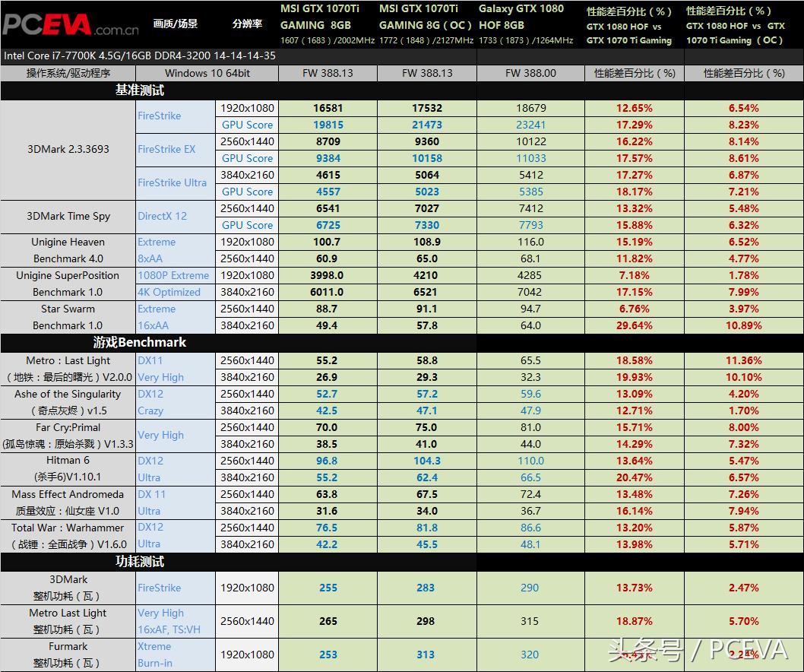Select the 3DMark Time Spy cell
Screen dimensions: 804x672
point(68,216)
